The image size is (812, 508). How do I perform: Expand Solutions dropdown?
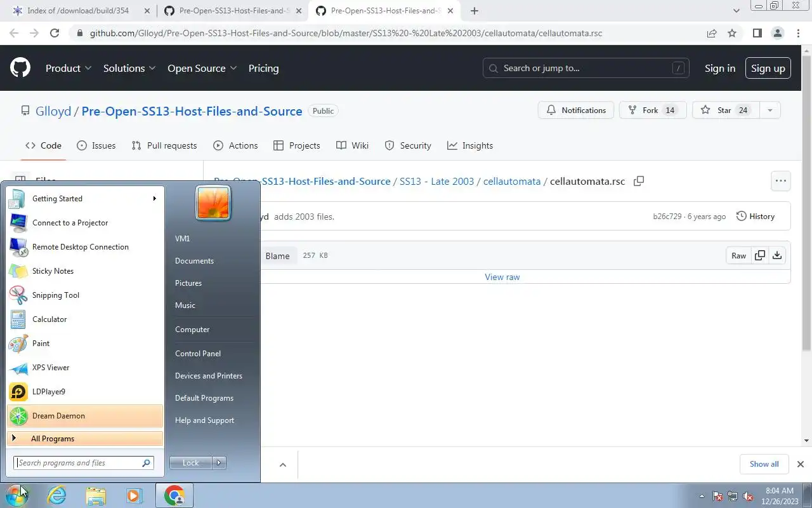click(130, 68)
